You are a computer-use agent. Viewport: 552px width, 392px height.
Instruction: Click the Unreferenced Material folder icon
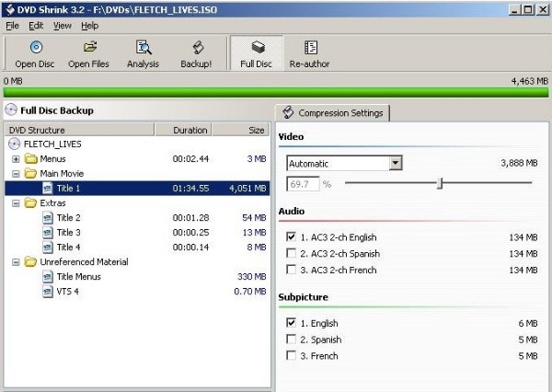(x=31, y=262)
